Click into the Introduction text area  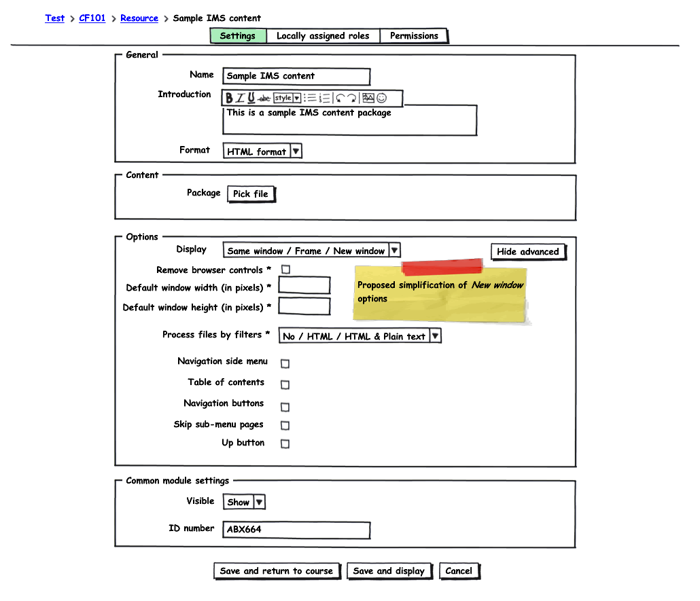(x=349, y=120)
